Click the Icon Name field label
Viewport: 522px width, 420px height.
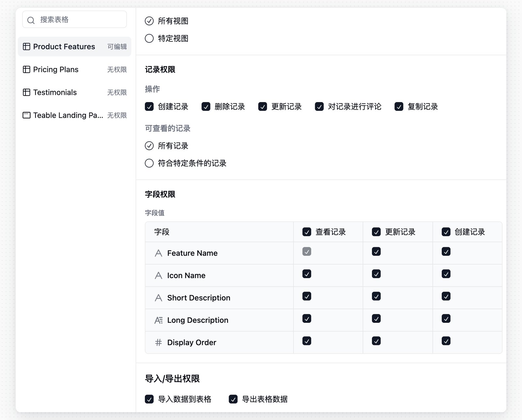click(186, 276)
